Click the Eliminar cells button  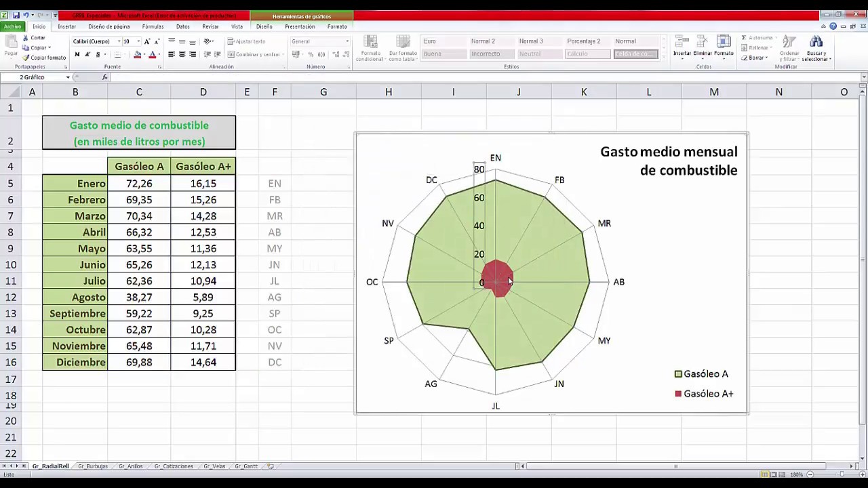coord(703,46)
